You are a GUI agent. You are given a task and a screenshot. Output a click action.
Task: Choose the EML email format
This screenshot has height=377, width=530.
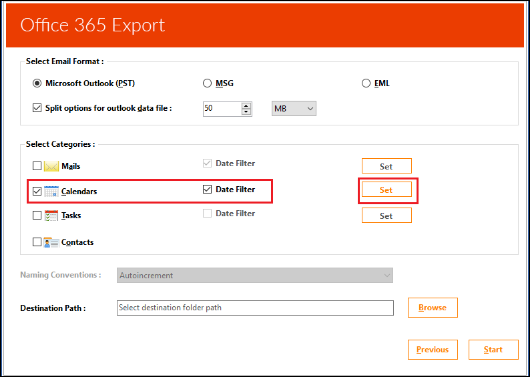point(366,83)
